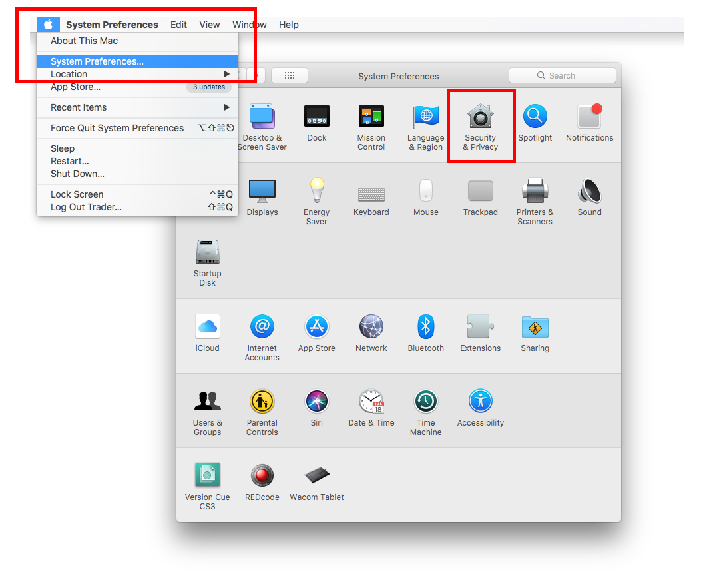
Task: Open the Edit menu
Action: 178,25
